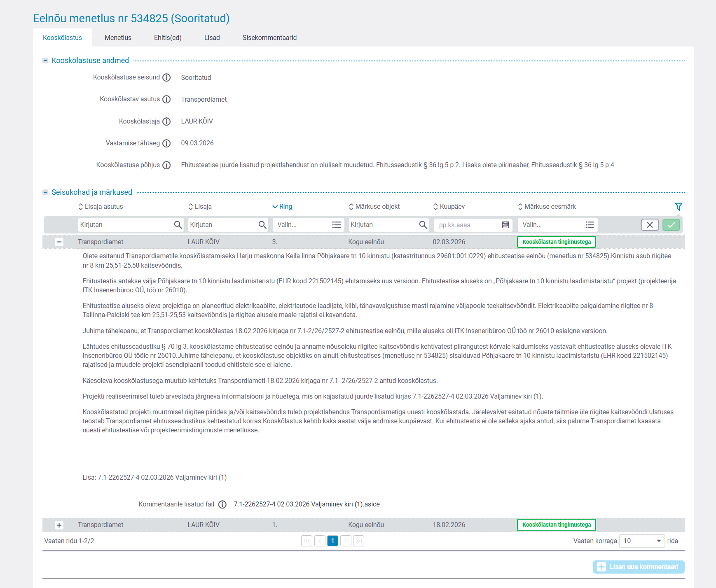Screen dimensions: 716x588
Task: Click info icon next to Kooskõlastuse seisund
Action: [x=166, y=77]
